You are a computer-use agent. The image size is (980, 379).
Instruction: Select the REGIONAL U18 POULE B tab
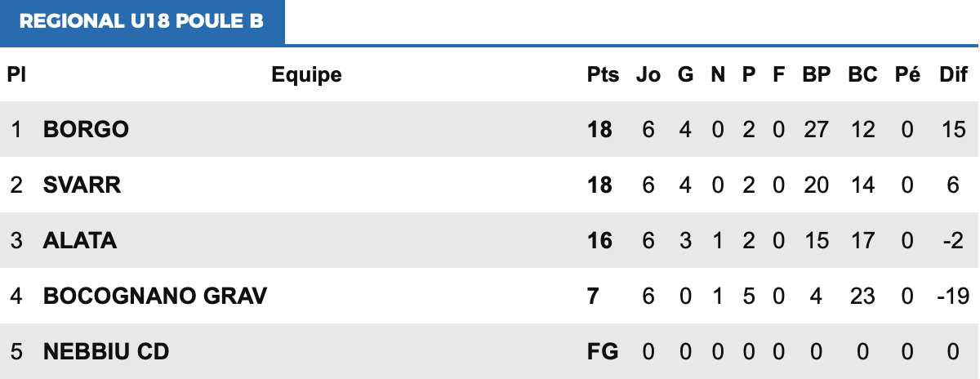pos(141,22)
